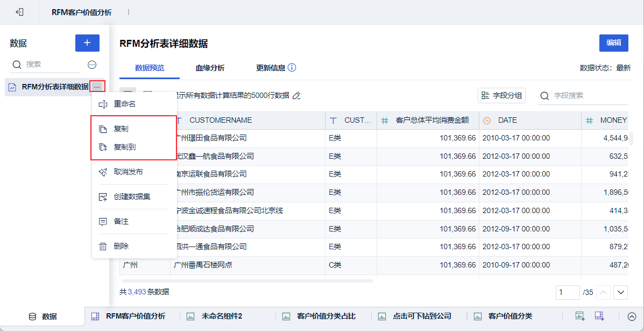
Task: Open the more options circle next to 搜索
Action: [93, 65]
